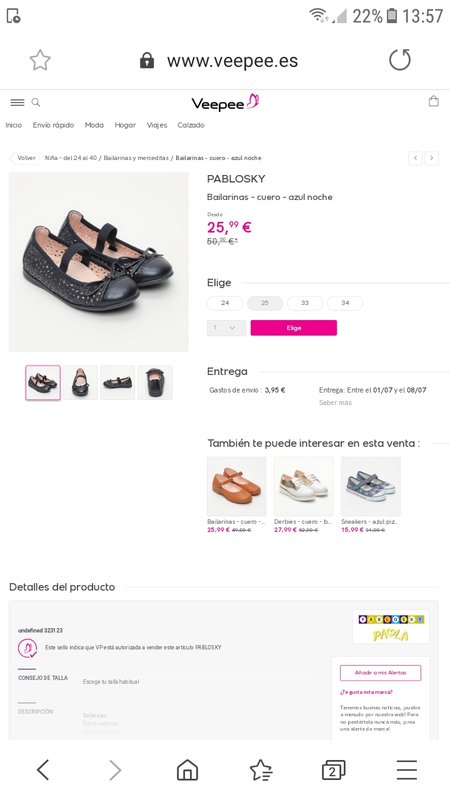
Task: Open browser tabs switcher showing 2
Action: pyautogui.click(x=334, y=769)
